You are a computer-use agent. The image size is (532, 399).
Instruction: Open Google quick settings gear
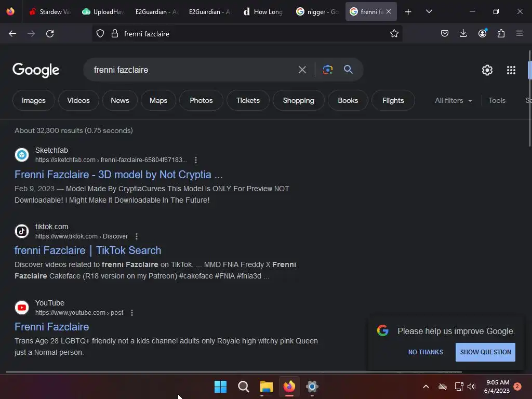(x=487, y=70)
